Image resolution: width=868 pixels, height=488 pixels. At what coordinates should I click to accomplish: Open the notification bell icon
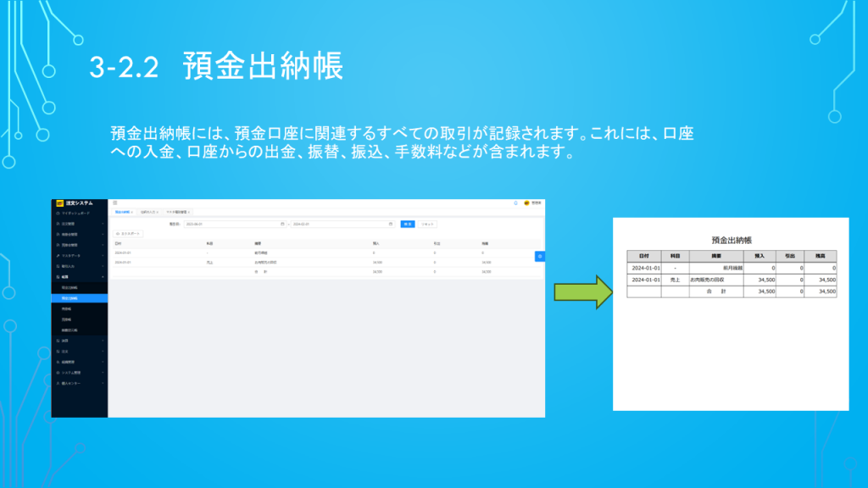[x=516, y=203]
